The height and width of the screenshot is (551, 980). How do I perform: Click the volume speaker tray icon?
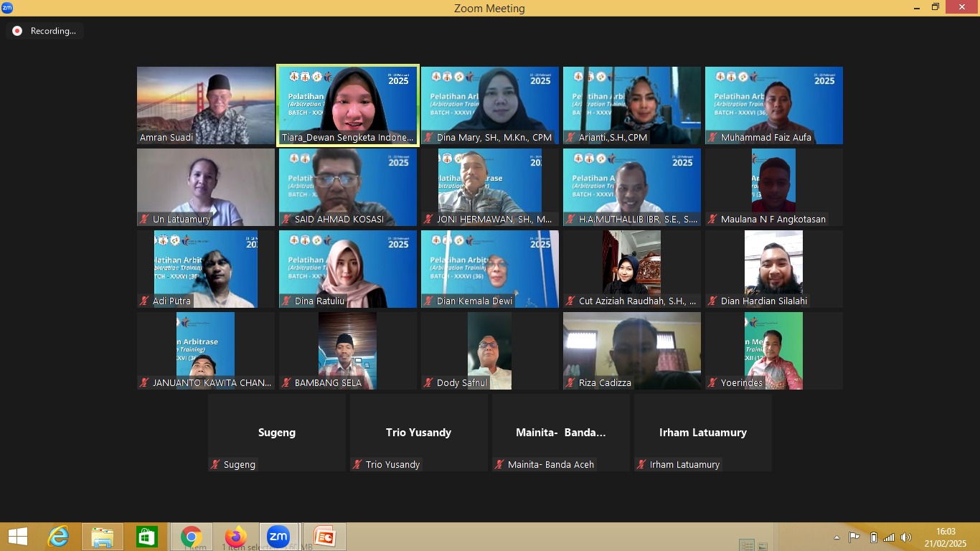point(905,537)
